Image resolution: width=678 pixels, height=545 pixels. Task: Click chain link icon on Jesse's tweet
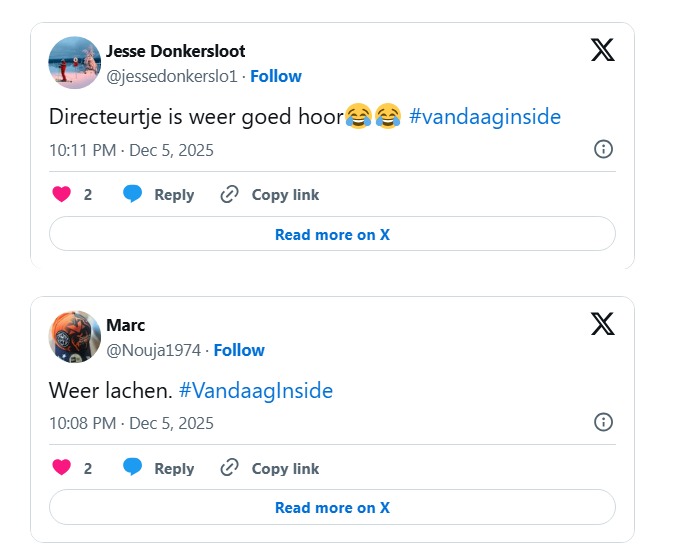229,195
